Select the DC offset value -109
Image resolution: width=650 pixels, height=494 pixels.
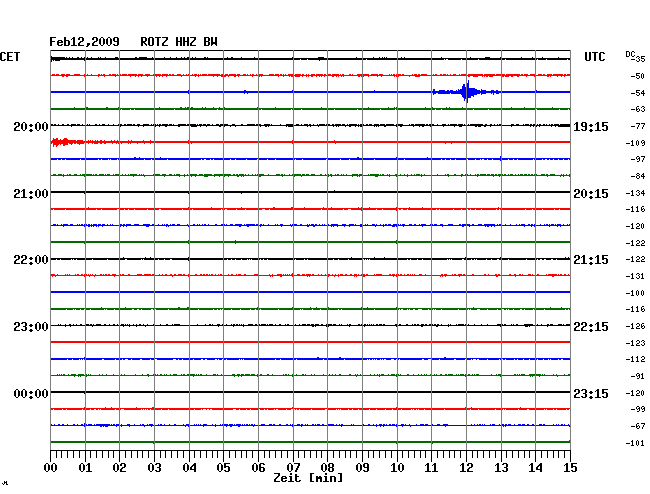(x=635, y=143)
